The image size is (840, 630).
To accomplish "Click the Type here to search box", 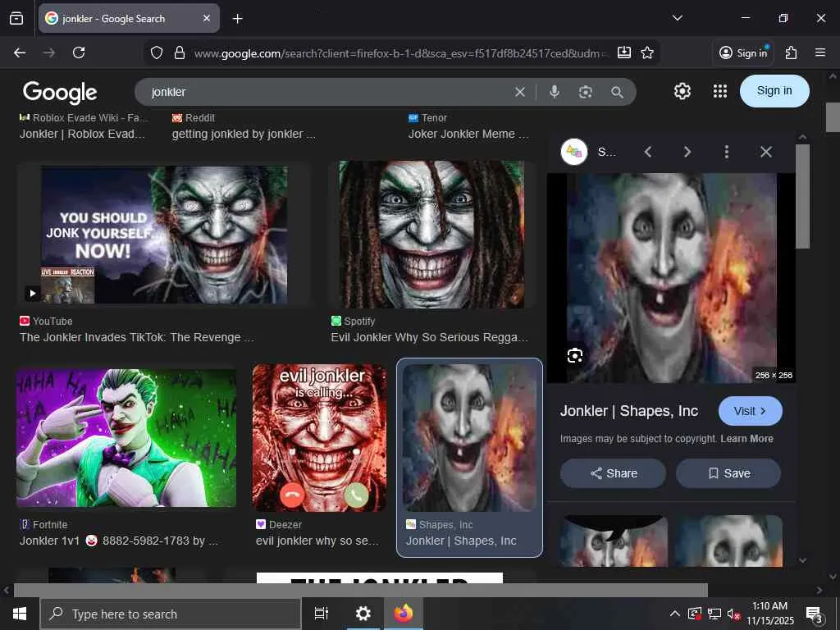I will coord(171,614).
